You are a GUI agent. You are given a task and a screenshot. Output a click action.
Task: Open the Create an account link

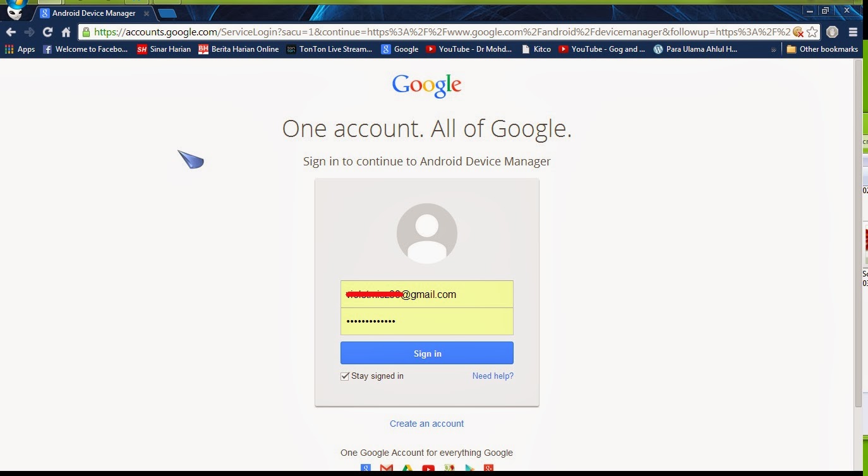tap(427, 424)
